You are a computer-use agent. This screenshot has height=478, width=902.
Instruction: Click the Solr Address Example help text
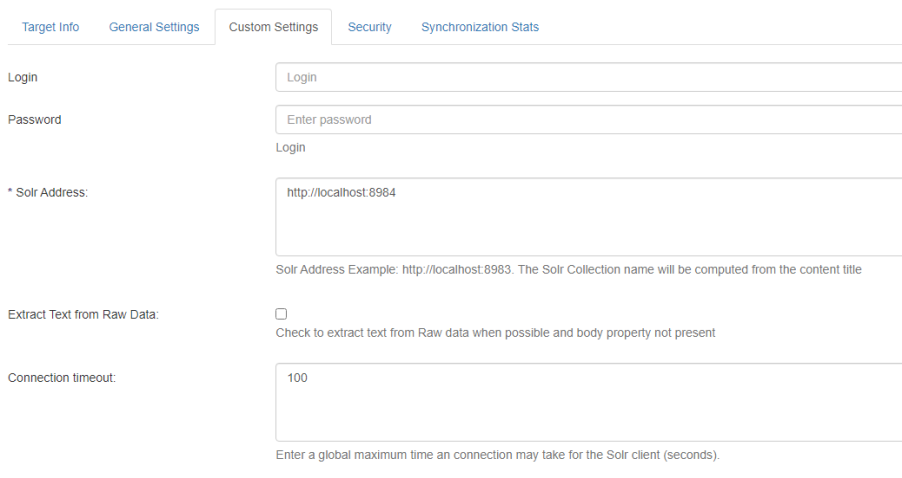(567, 270)
